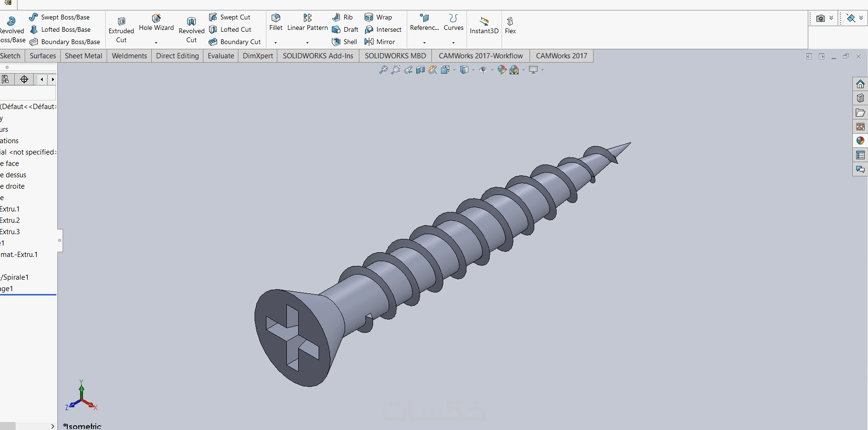Image resolution: width=868 pixels, height=430 pixels.
Task: Open the Custom Properties pane
Action: (x=860, y=155)
